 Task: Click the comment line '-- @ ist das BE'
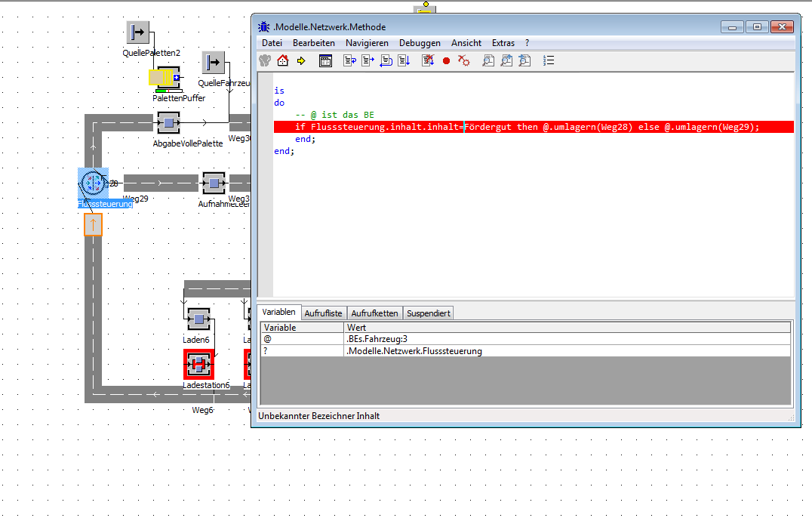tap(334, 115)
